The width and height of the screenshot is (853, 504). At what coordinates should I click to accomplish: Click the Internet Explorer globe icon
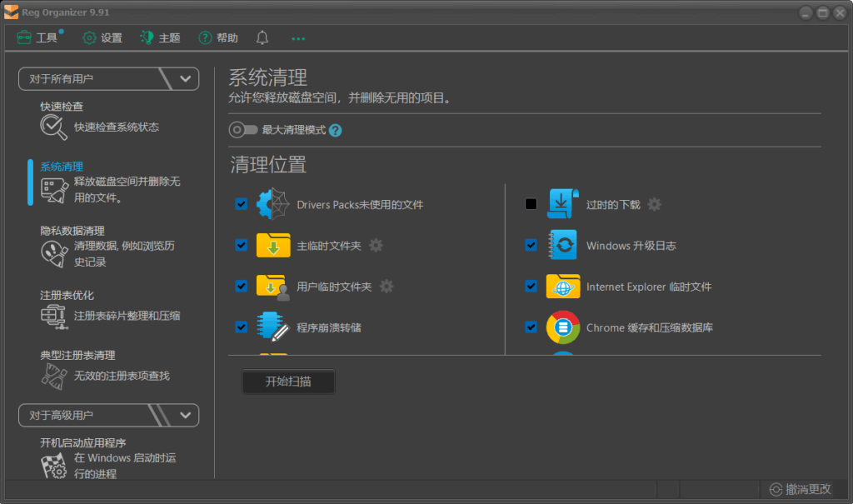coord(563,286)
